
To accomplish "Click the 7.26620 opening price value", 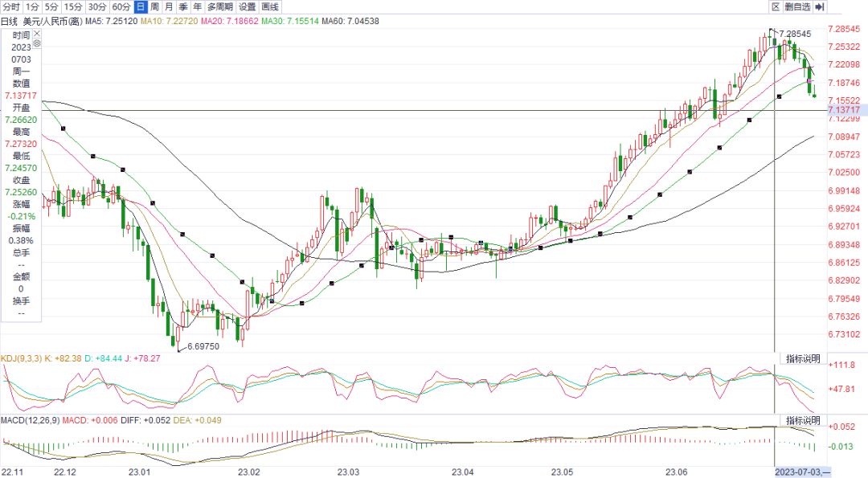I will [x=21, y=120].
